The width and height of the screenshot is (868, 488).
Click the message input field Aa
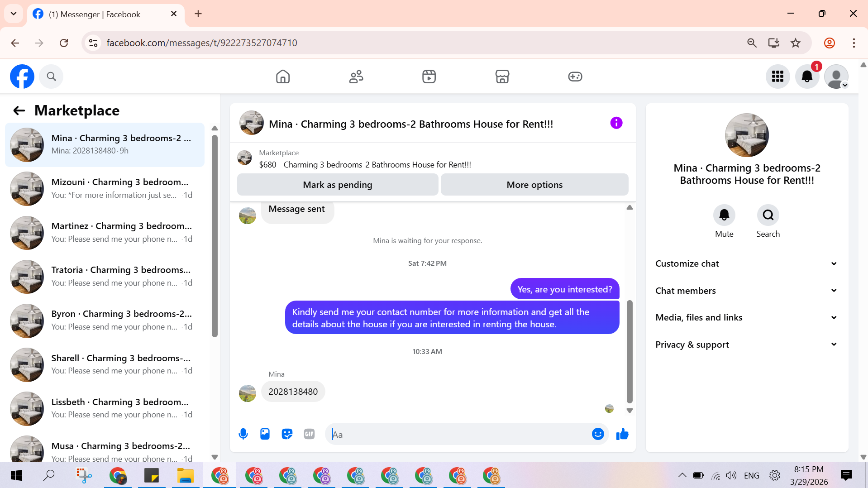click(x=457, y=434)
